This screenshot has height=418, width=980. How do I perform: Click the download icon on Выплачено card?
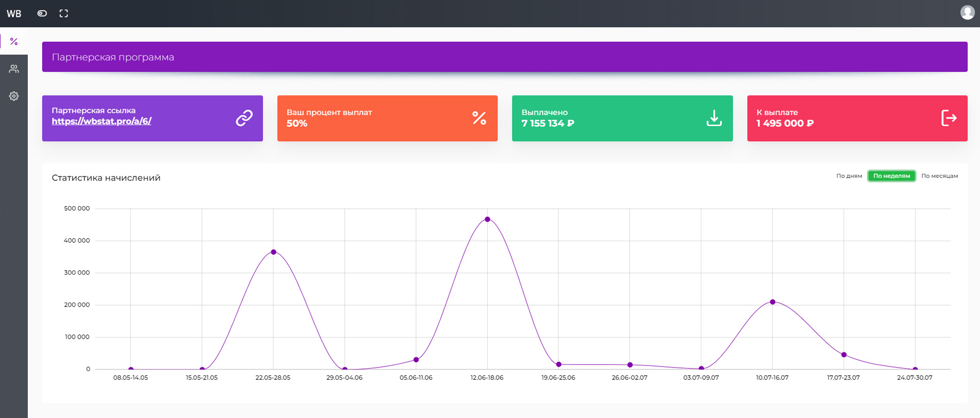click(714, 118)
